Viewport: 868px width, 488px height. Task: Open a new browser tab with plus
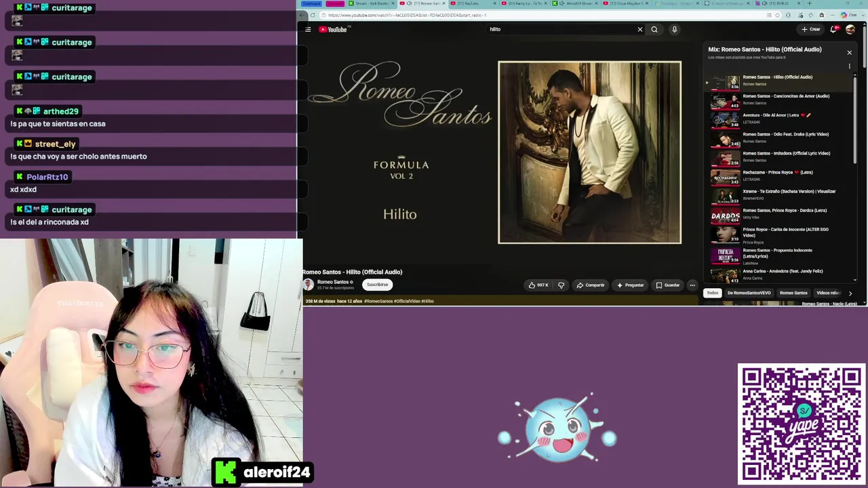(809, 3)
